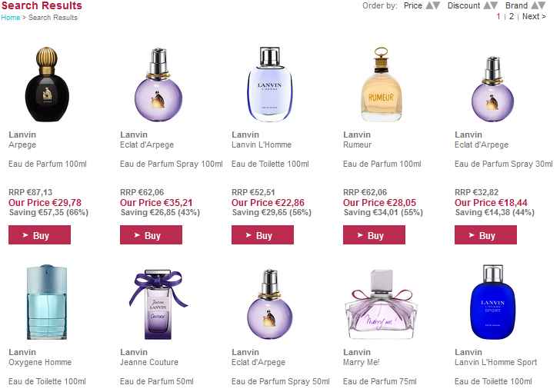Buy Rumeur Eau de Parfum 100ml
Viewport: 560px width, 392px height.
click(374, 235)
